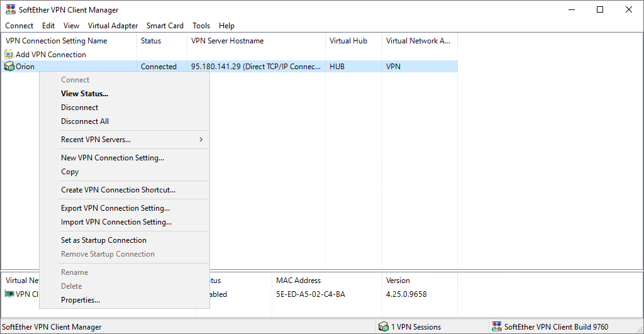Maximize the SoftEther VPN Client Manager window
The height and width of the screenshot is (334, 644).
point(600,9)
